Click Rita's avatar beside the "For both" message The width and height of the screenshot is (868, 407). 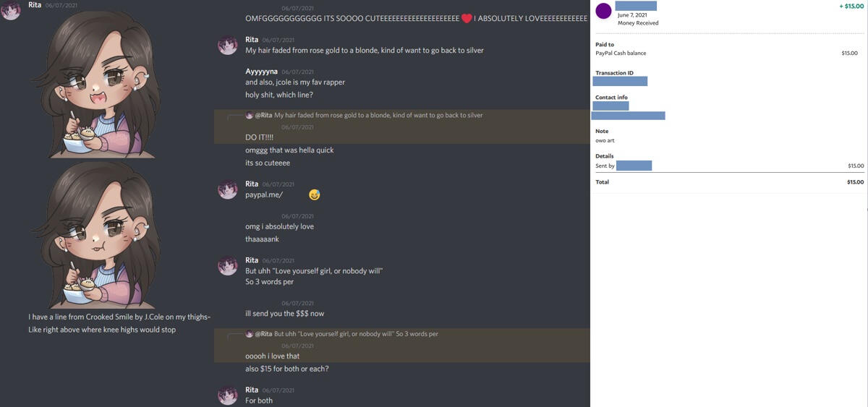228,395
